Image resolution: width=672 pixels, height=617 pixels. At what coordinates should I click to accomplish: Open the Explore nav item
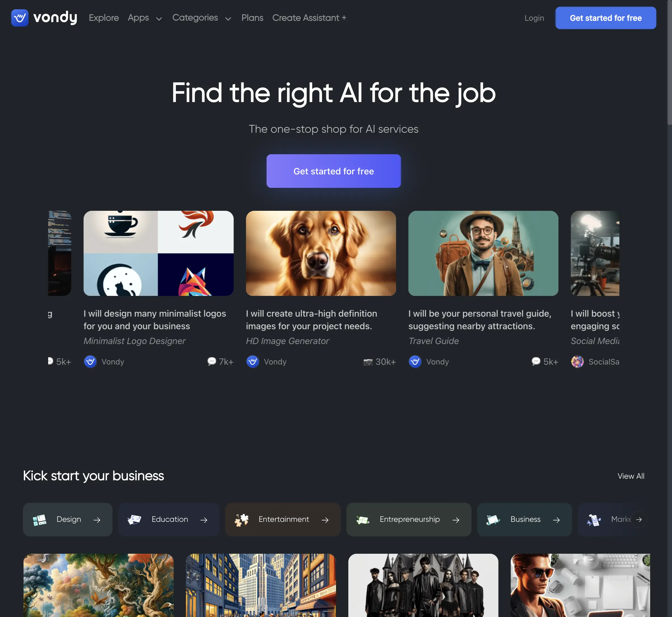104,18
